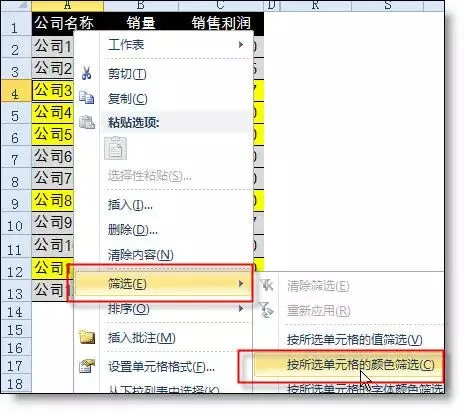Click cell 公司1
This screenshot has width=466, height=415.
point(53,46)
